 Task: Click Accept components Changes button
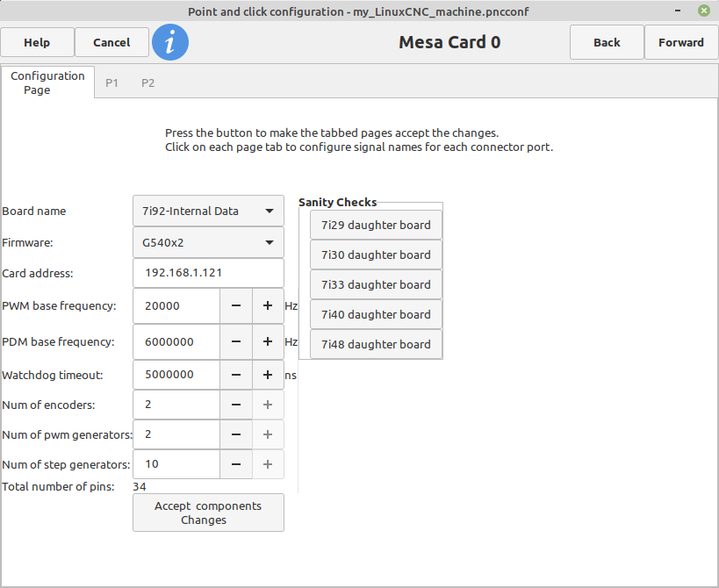click(208, 513)
